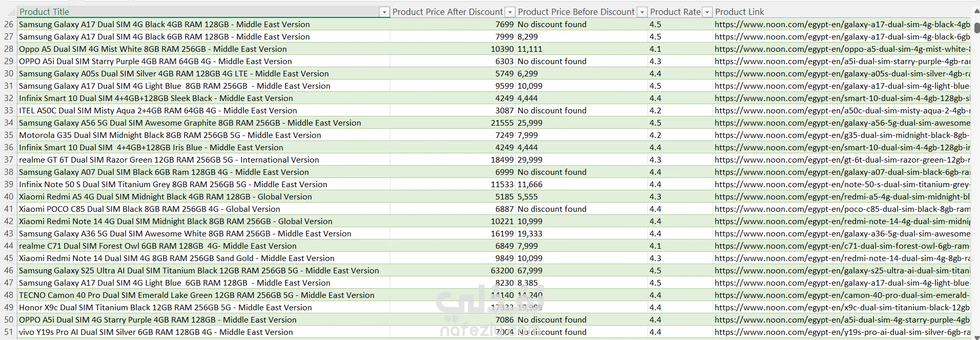Image resolution: width=980 pixels, height=340 pixels.
Task: Select discounted price cell 3087
Action: [453, 110]
